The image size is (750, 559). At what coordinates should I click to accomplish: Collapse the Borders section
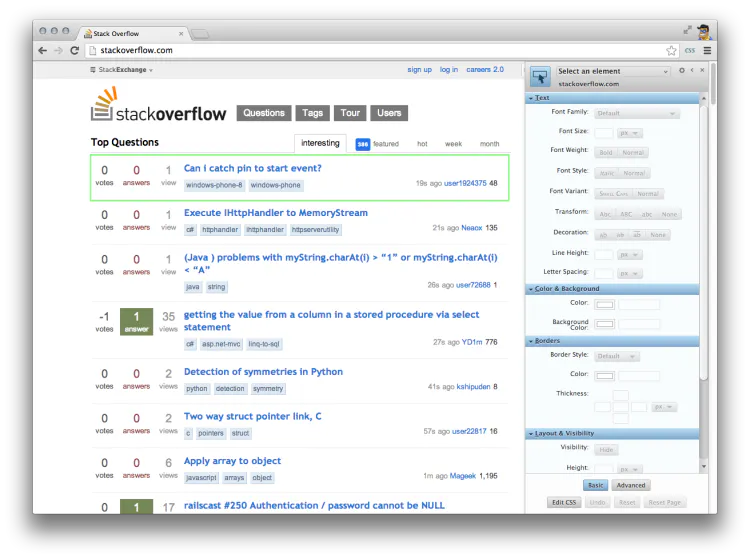click(x=612, y=341)
